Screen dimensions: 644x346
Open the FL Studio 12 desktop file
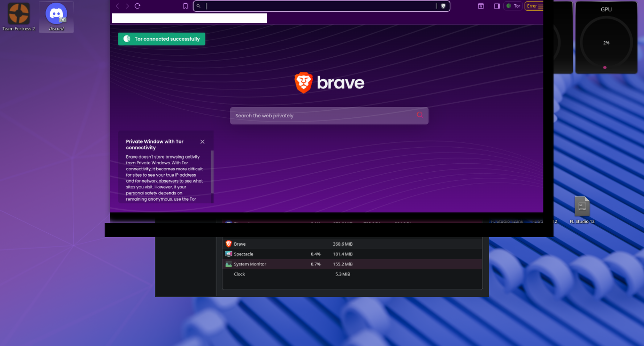[x=582, y=210]
